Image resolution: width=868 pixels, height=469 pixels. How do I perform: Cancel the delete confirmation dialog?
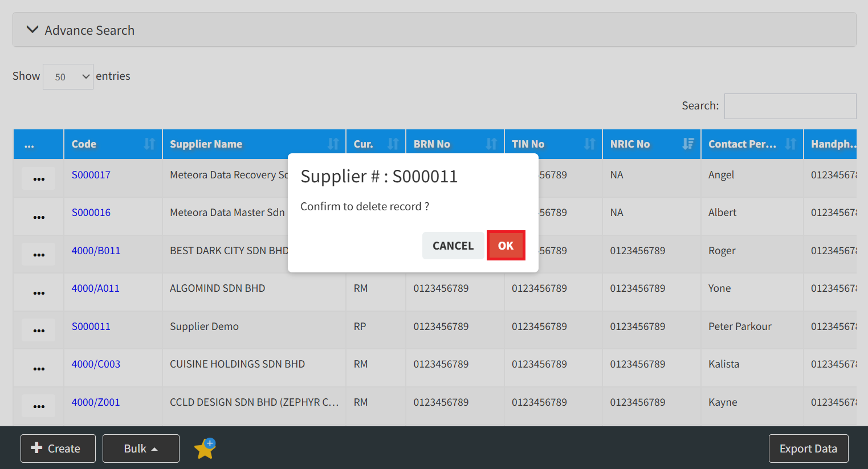pyautogui.click(x=453, y=246)
